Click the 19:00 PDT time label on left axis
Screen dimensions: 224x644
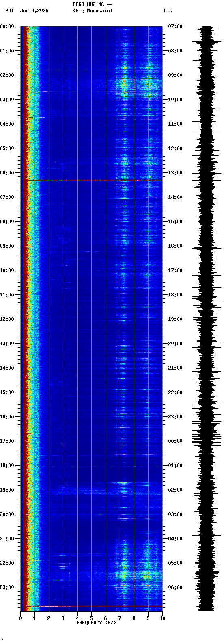7,490
